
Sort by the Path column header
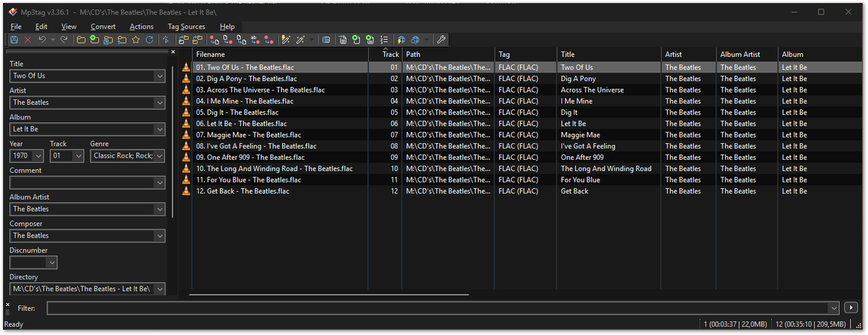point(448,54)
